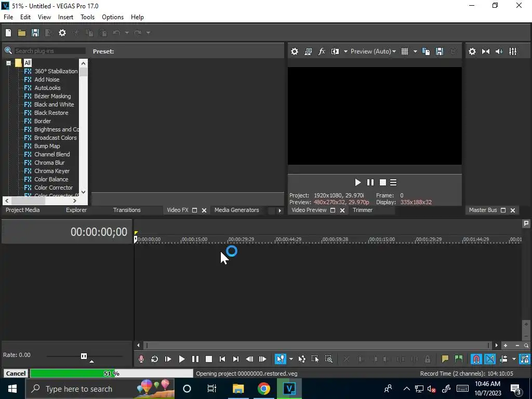The image size is (532, 399).
Task: Adjust the playback Rate slider handle
Action: coord(84,356)
